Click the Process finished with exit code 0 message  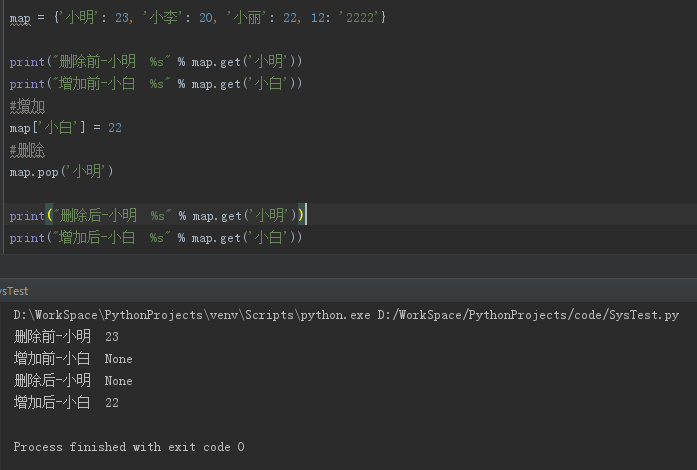click(129, 447)
